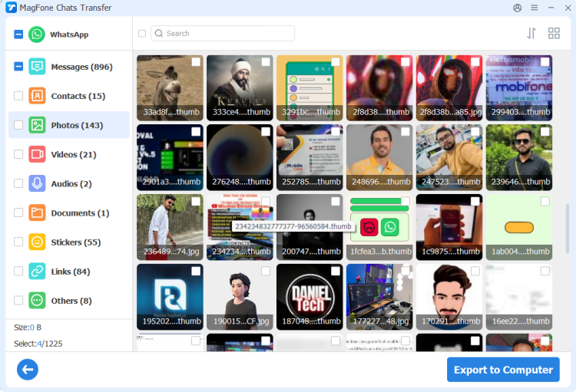Check the box on 33ad8f thumbnail

pos(196,62)
